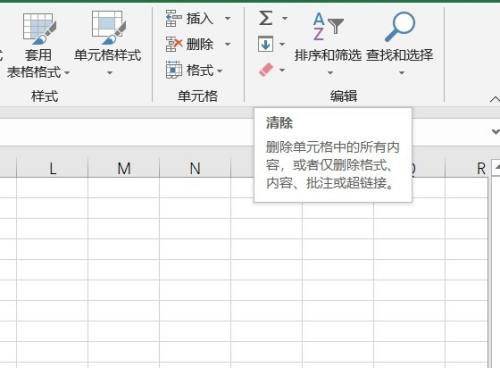Expand the formula bar chevron
The image size is (500, 368).
495,132
